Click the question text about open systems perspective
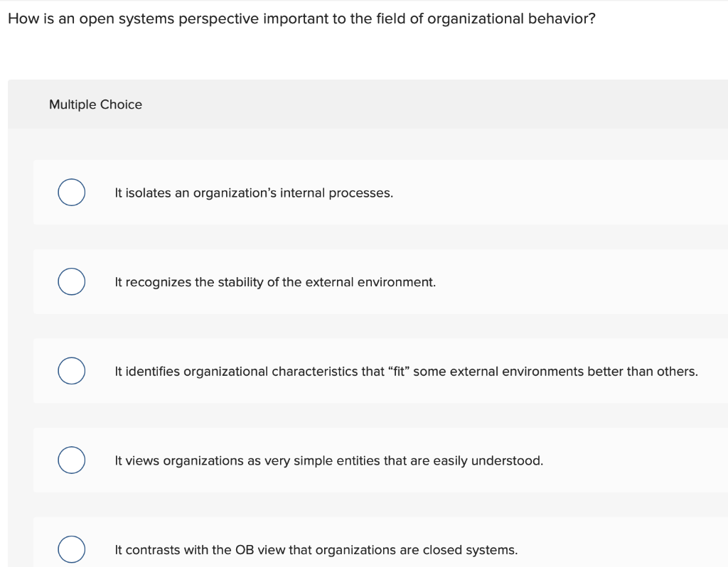This screenshot has height=567, width=728. (x=301, y=18)
